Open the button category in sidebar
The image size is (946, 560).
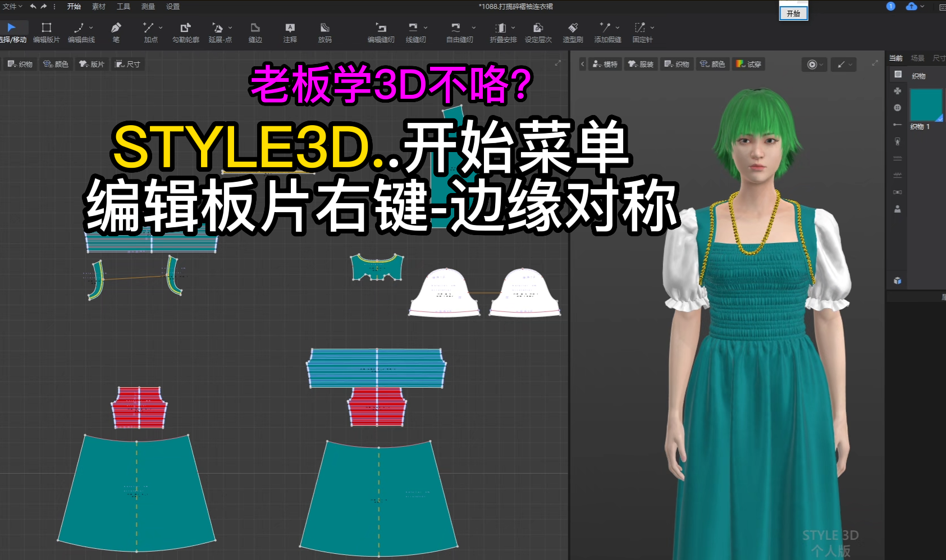[898, 108]
